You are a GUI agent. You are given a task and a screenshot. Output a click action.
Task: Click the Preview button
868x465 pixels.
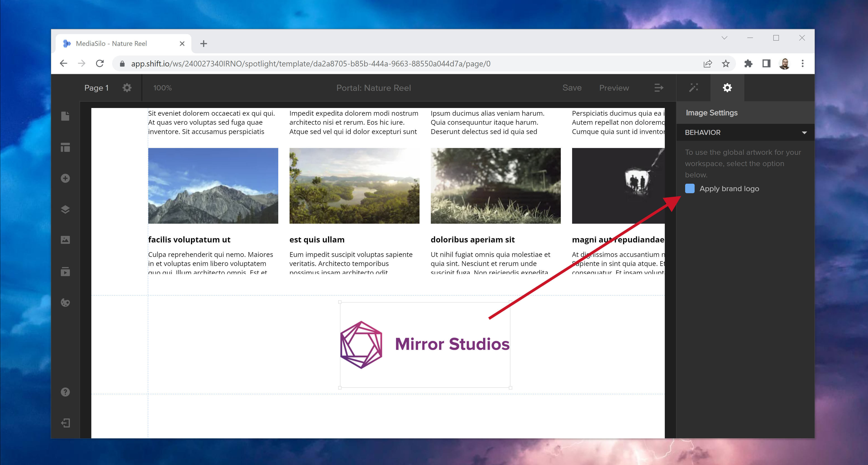coord(614,88)
